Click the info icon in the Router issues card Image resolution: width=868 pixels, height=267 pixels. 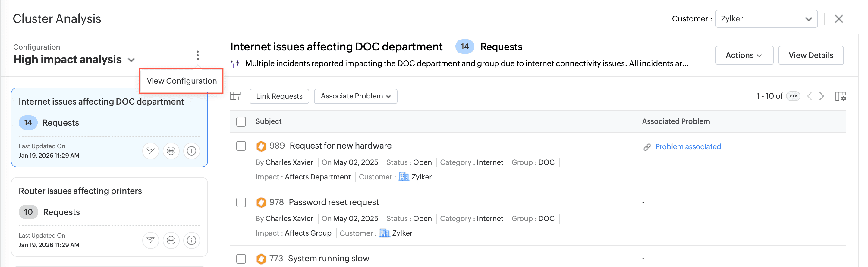click(191, 240)
